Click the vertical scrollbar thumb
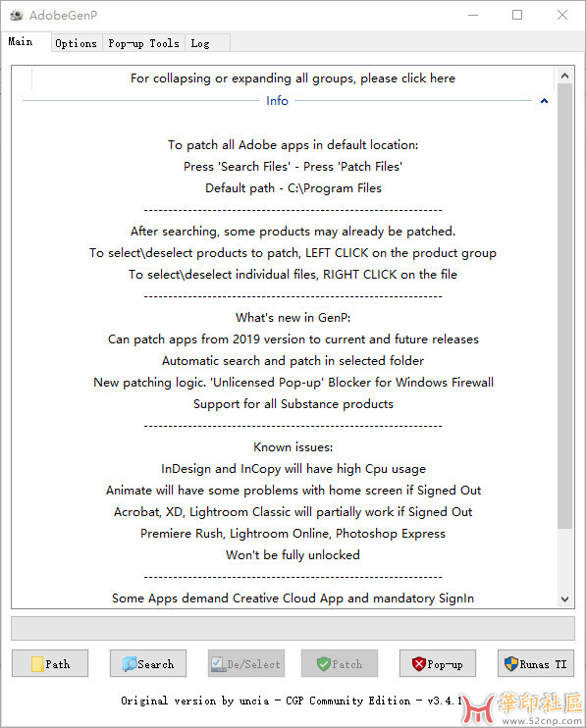586x728 pixels. pyautogui.click(x=564, y=305)
